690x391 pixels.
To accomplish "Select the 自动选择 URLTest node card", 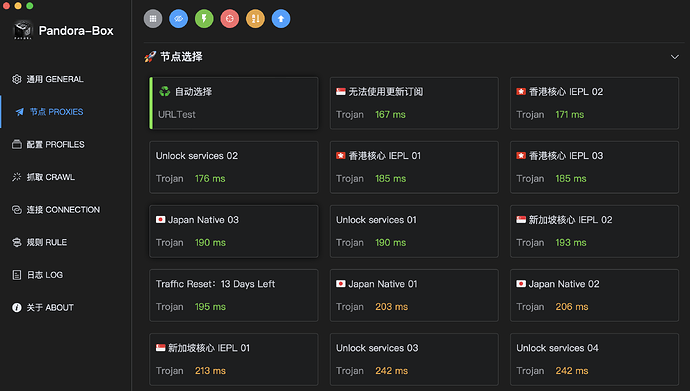I will pyautogui.click(x=234, y=103).
